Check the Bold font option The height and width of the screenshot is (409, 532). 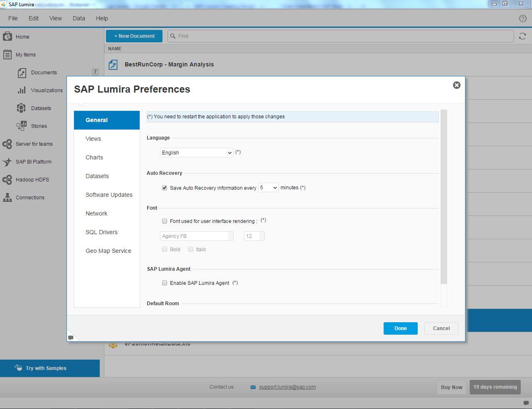(x=165, y=249)
